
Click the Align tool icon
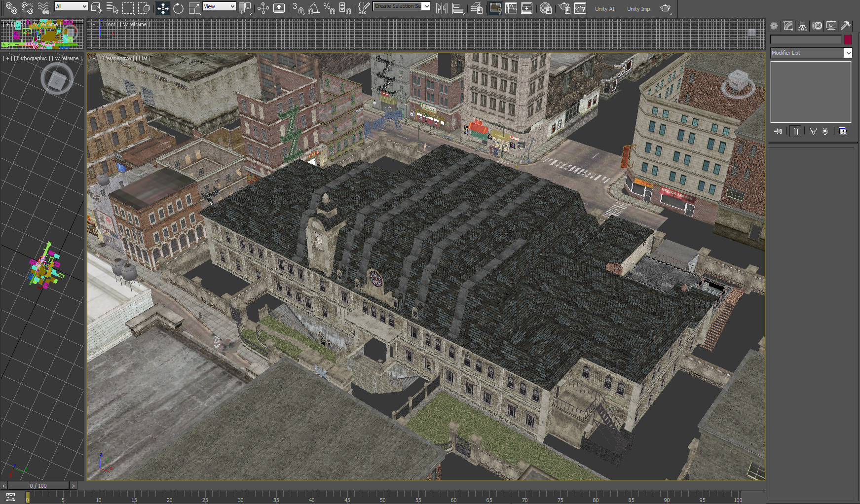click(457, 8)
